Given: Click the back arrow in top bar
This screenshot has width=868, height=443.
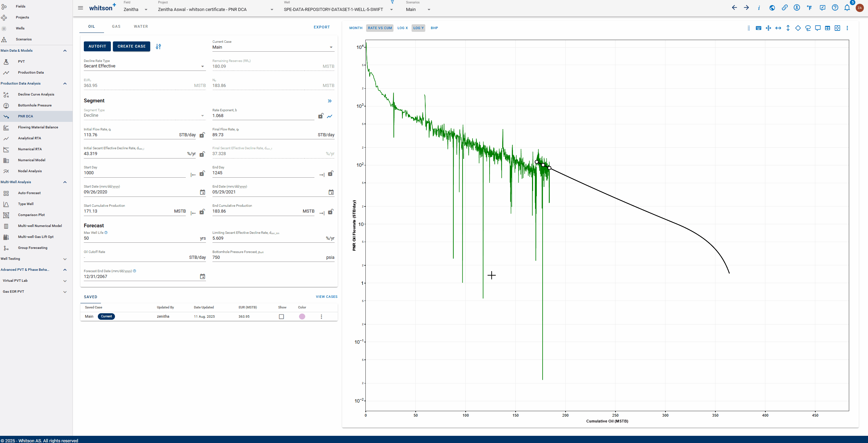Looking at the screenshot, I should (734, 8).
